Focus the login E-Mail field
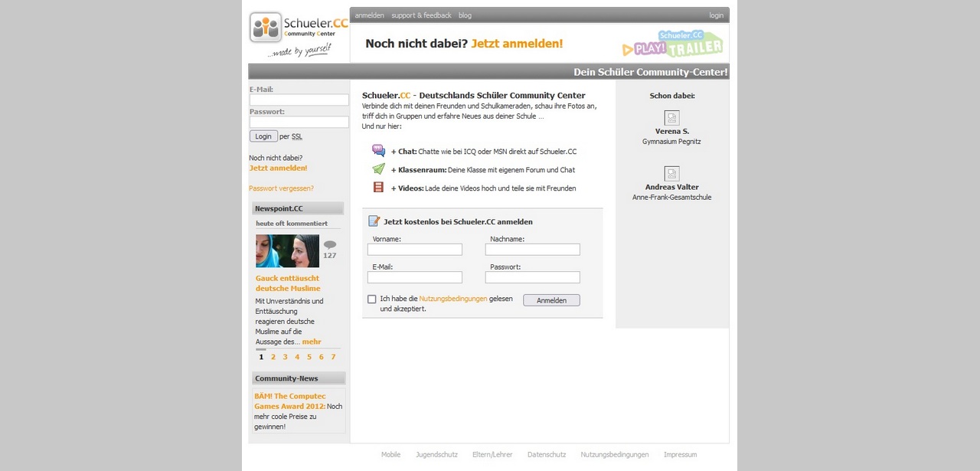This screenshot has width=980, height=471. coord(299,100)
